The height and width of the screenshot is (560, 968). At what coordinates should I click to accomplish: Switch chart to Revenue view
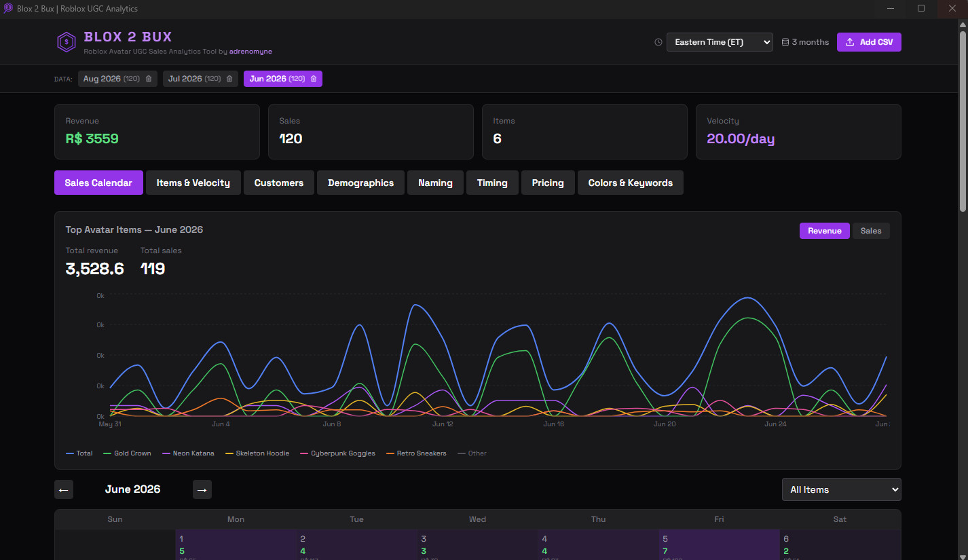point(824,231)
